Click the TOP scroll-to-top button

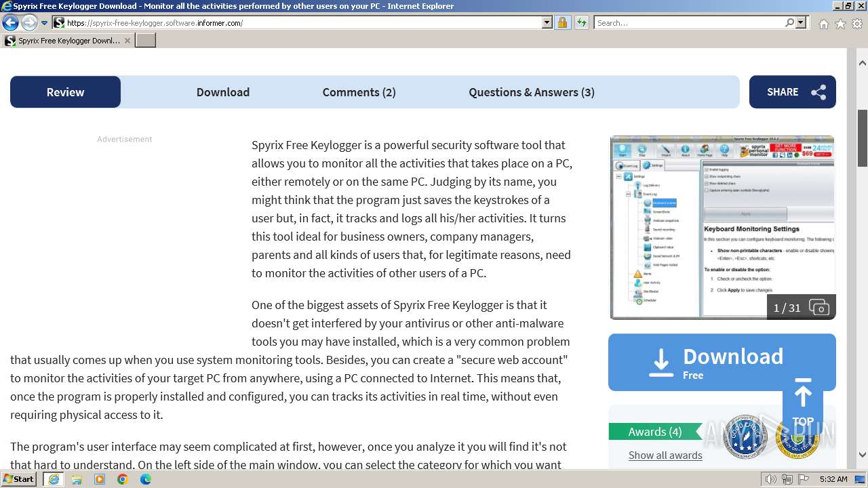pos(803,403)
